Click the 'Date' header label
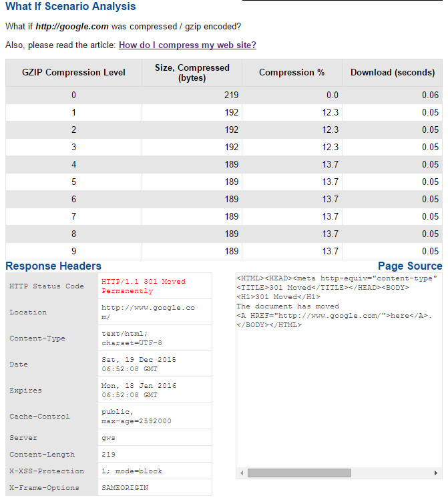The width and height of the screenshot is (448, 500). pyautogui.click(x=19, y=364)
